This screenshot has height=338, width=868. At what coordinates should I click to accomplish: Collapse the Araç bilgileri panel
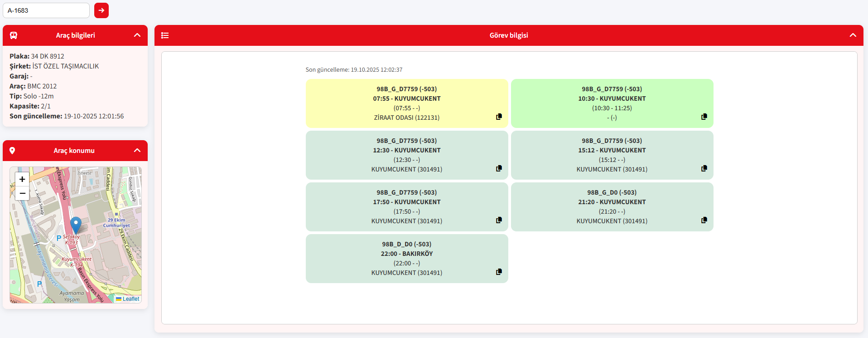point(137,35)
